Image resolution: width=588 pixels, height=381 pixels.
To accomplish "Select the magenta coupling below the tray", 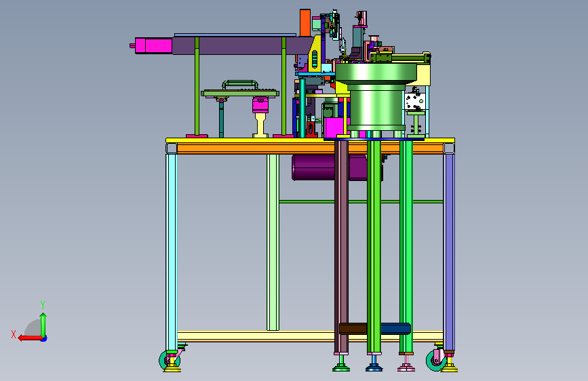I will (x=260, y=105).
